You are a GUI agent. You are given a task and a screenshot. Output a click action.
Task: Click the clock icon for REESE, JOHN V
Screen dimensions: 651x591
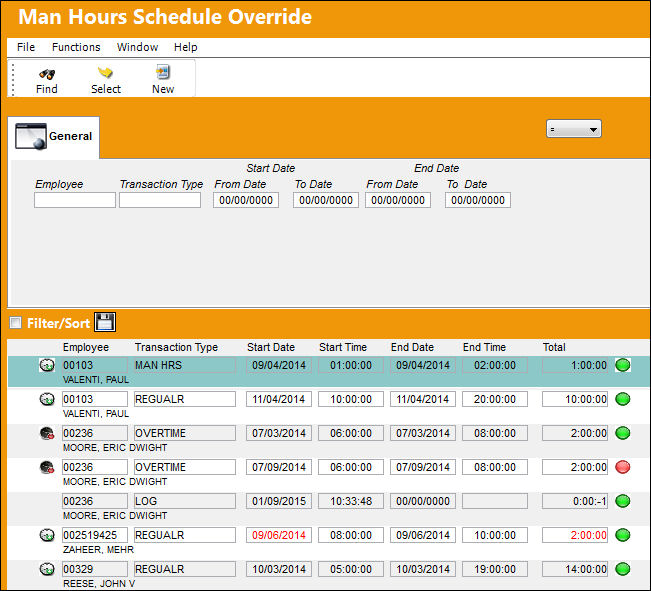point(47,569)
